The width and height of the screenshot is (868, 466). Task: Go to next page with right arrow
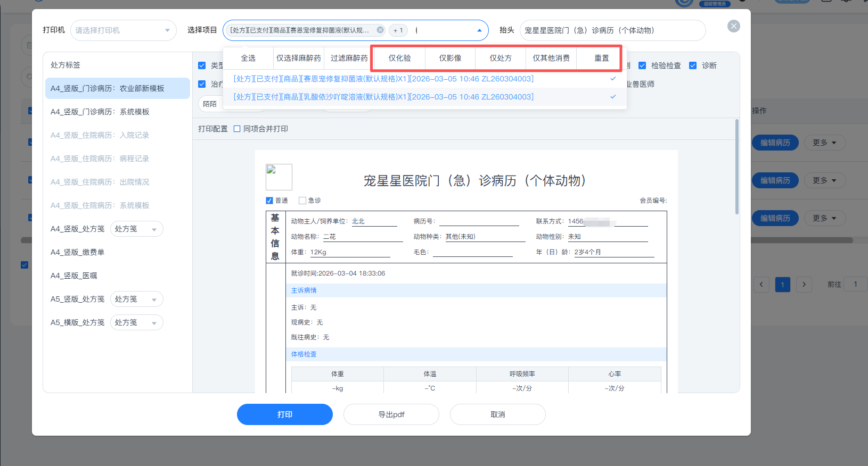point(804,284)
